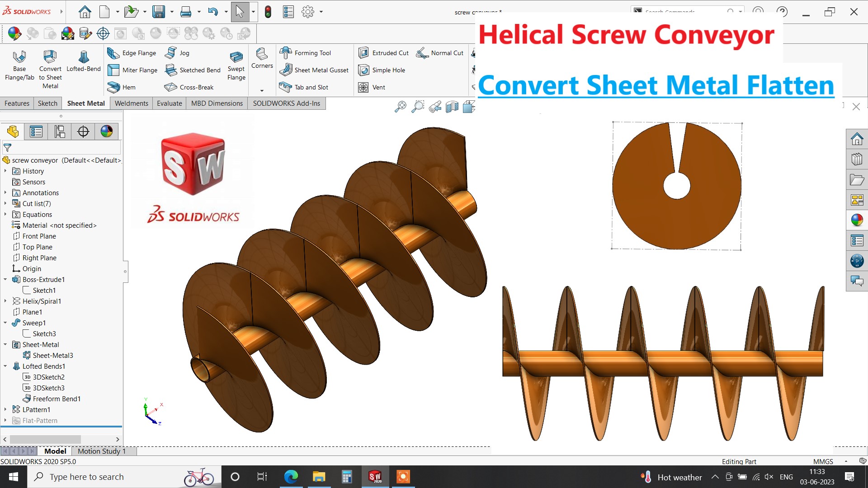Toggle the rebuild traffic light icon
This screenshot has height=488, width=868.
coord(268,12)
